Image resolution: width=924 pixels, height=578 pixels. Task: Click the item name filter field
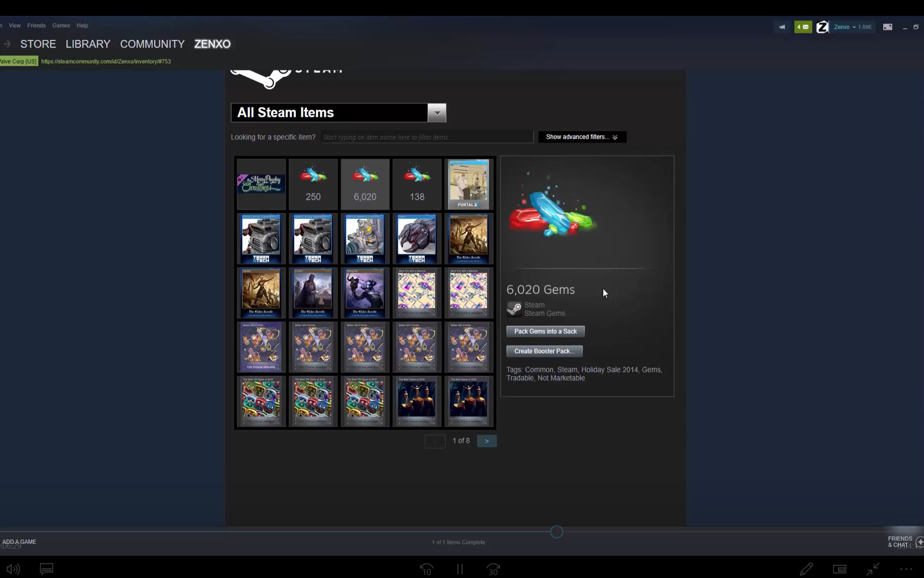pyautogui.click(x=426, y=137)
